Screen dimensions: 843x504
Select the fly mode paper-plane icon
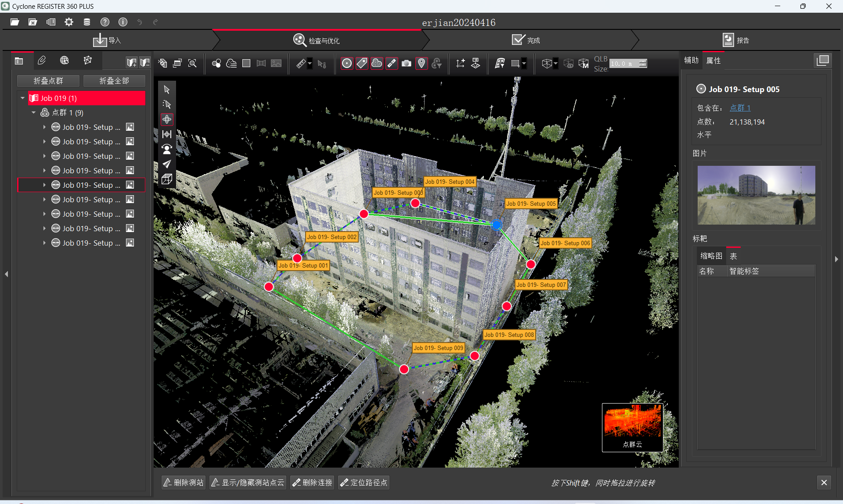tap(167, 164)
